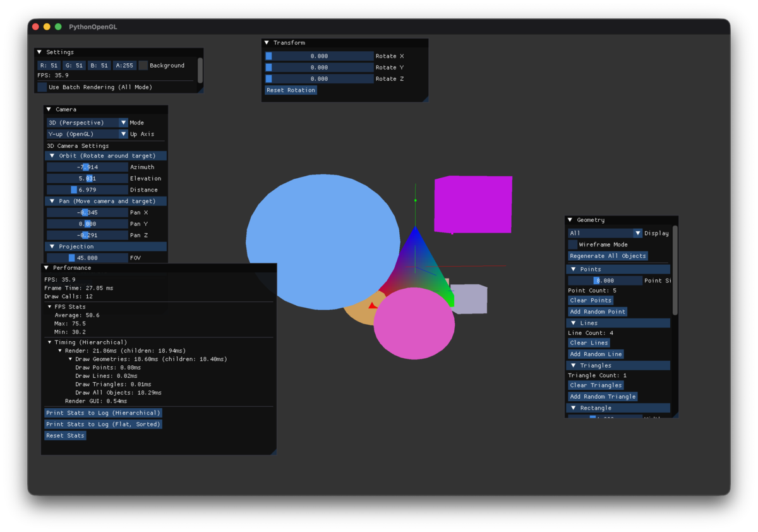Click Reset Stats button
Image resolution: width=758 pixels, height=532 pixels.
(65, 435)
